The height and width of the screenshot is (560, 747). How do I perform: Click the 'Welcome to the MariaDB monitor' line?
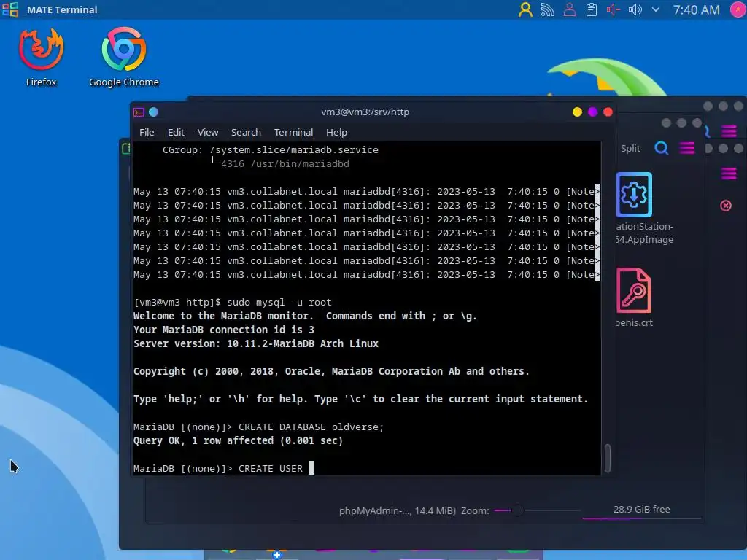pyautogui.click(x=305, y=316)
